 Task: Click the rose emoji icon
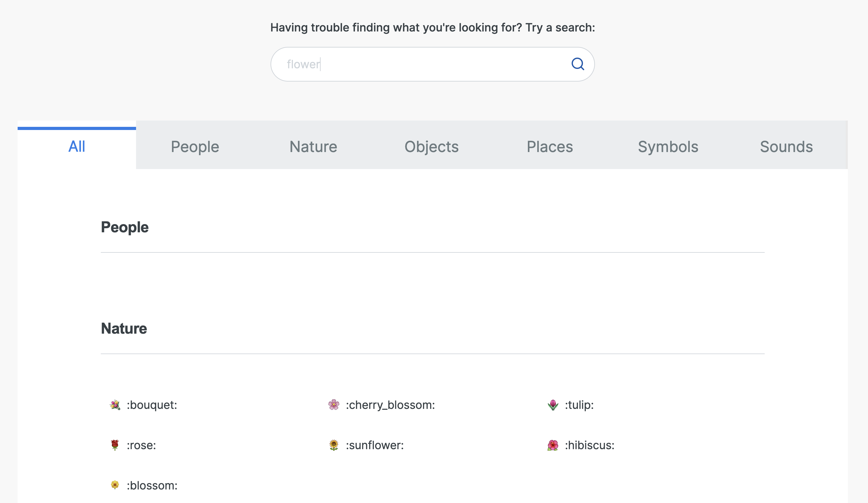115,445
